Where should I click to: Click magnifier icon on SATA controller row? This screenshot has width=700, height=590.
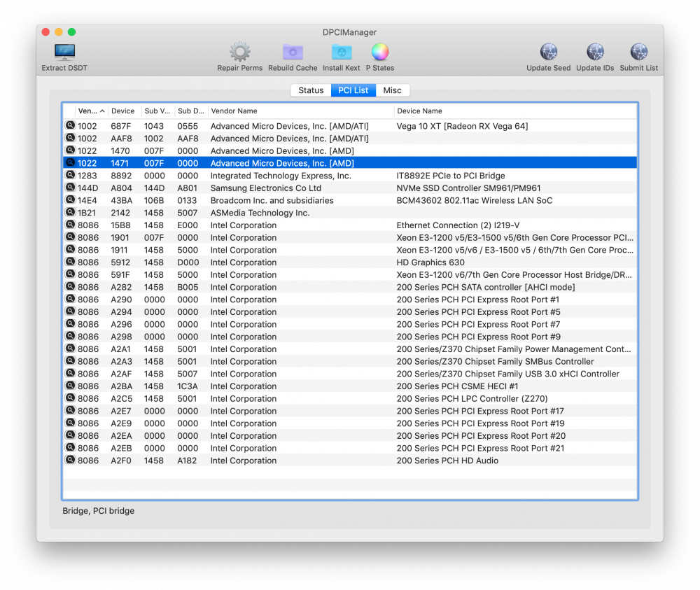pos(70,286)
